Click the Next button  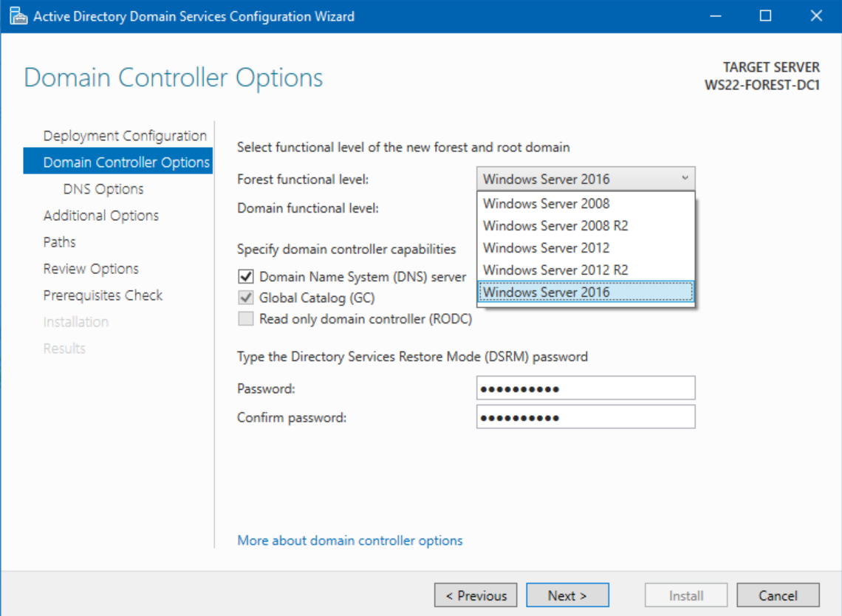click(x=567, y=595)
